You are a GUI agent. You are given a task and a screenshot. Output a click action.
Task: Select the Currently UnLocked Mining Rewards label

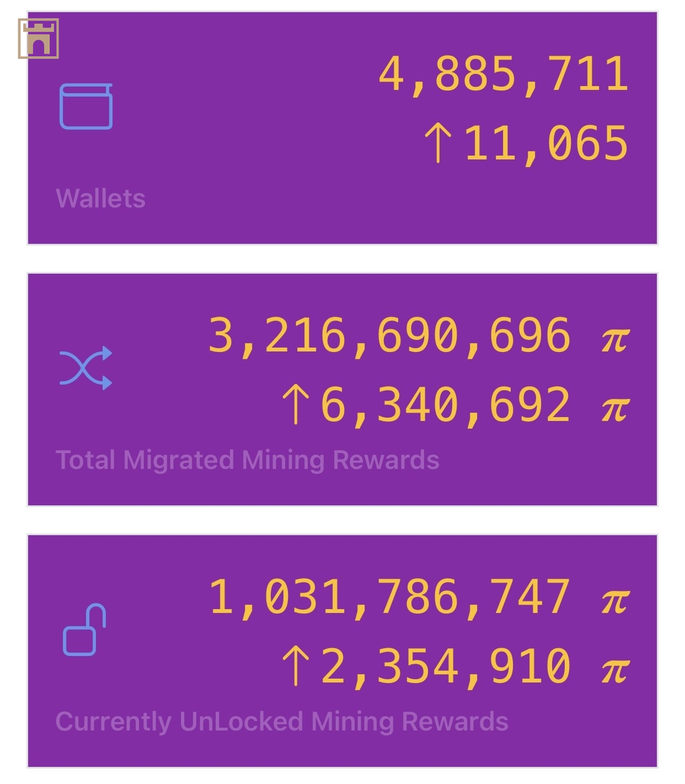282,722
